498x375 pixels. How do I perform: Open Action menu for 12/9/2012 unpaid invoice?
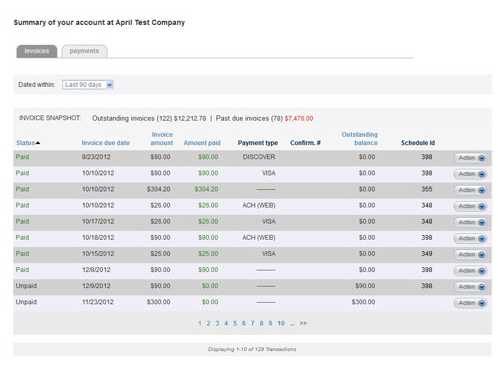pyautogui.click(x=470, y=287)
